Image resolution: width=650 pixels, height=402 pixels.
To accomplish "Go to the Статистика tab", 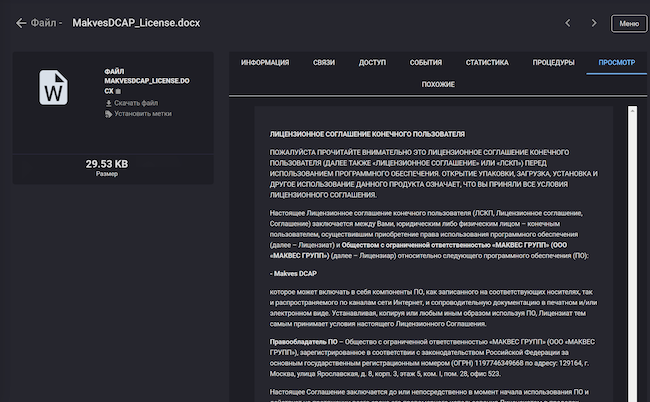I will click(x=487, y=63).
